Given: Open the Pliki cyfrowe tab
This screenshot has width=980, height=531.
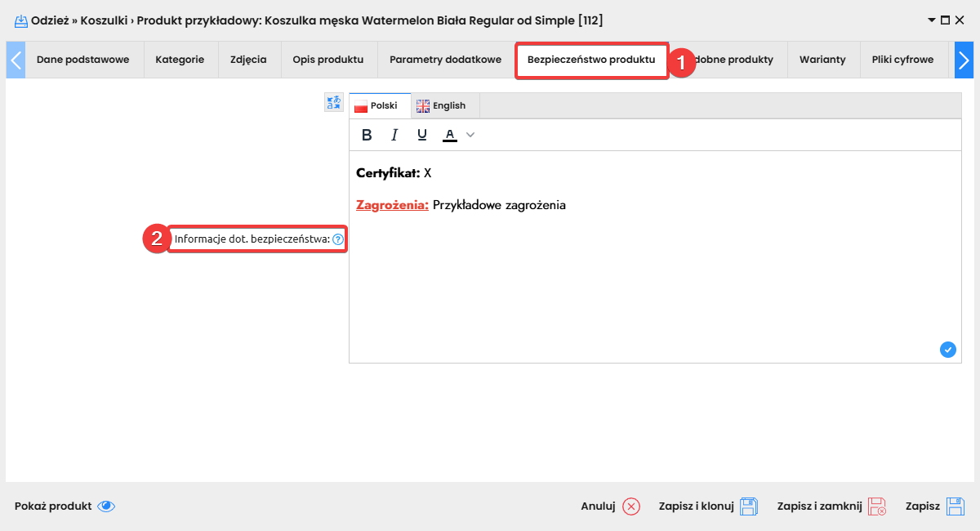Looking at the screenshot, I should coord(902,60).
